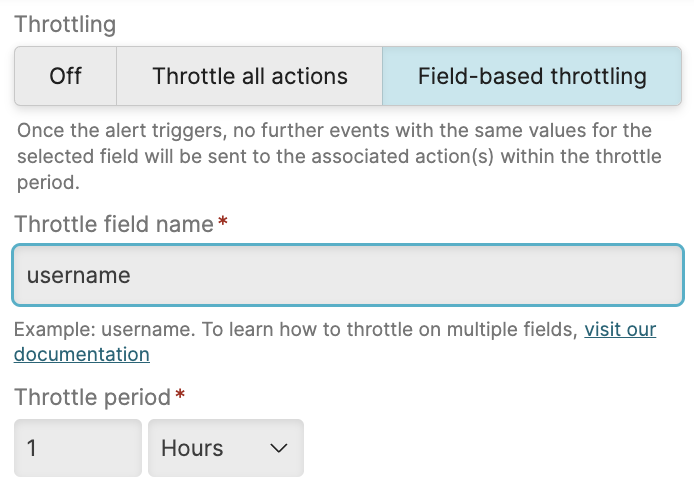Click the 'Hours' text in the selector
Image resolution: width=694 pixels, height=492 pixels.
coord(192,448)
